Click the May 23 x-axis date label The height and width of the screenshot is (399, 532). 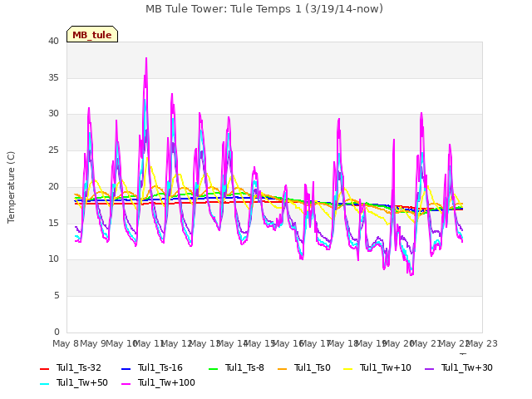[x=481, y=343]
